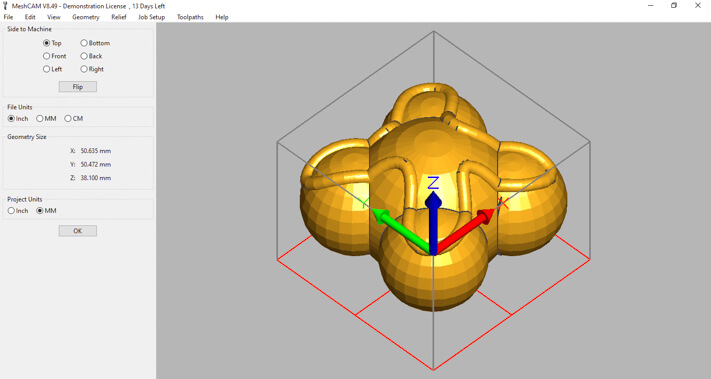Open the Edit menu
The image size is (711, 379).
tap(30, 17)
